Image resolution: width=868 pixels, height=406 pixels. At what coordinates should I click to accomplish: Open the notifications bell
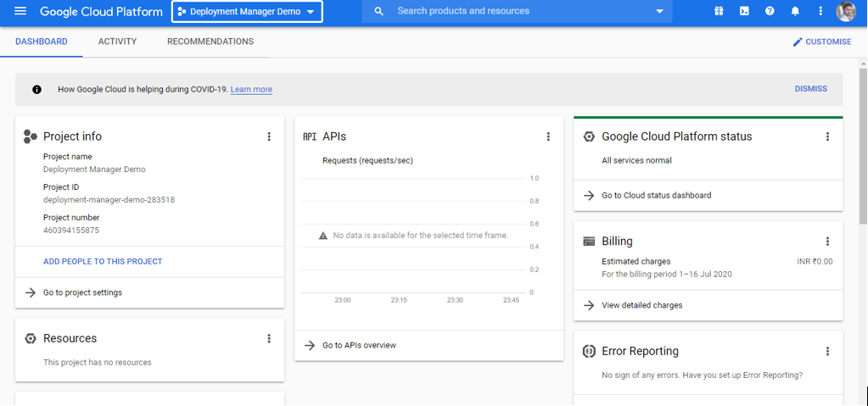(x=795, y=11)
